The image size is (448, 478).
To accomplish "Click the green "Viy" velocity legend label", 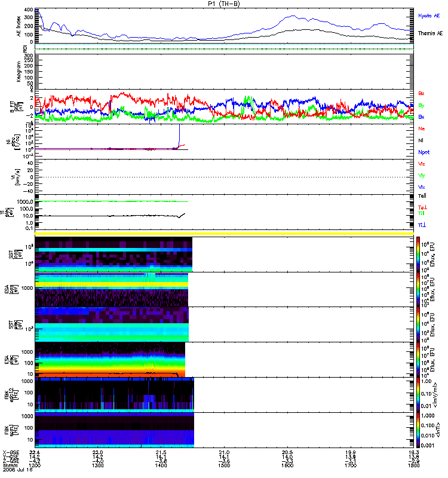I will tap(421, 176).
